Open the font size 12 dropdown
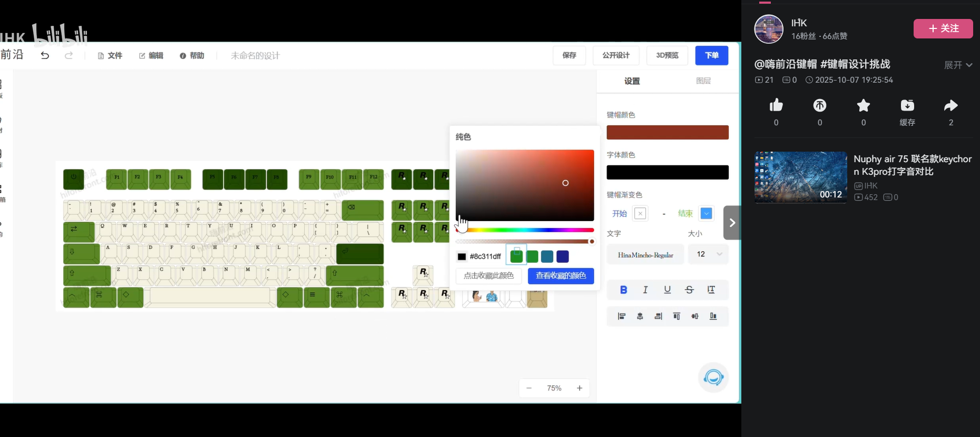This screenshot has width=980, height=437. coord(709,254)
